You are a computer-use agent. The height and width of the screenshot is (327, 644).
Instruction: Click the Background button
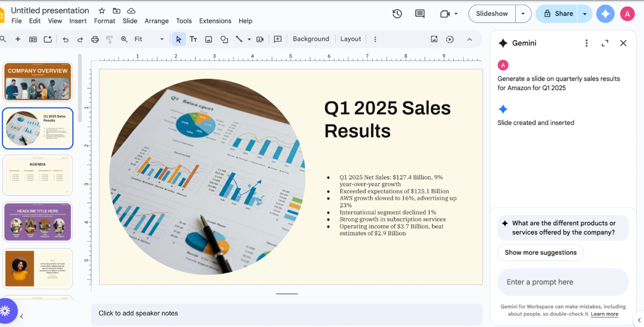coord(311,39)
